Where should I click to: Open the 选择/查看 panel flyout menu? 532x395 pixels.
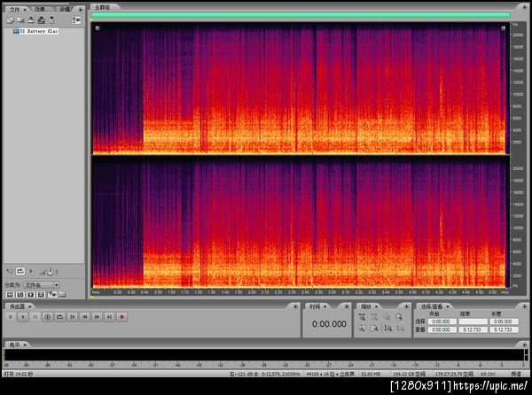[x=525, y=306]
